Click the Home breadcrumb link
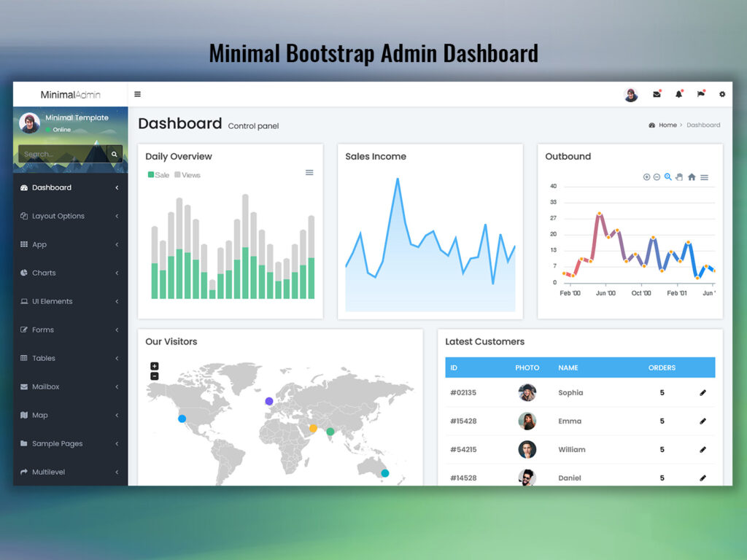Viewport: 747px width, 560px height. point(667,125)
